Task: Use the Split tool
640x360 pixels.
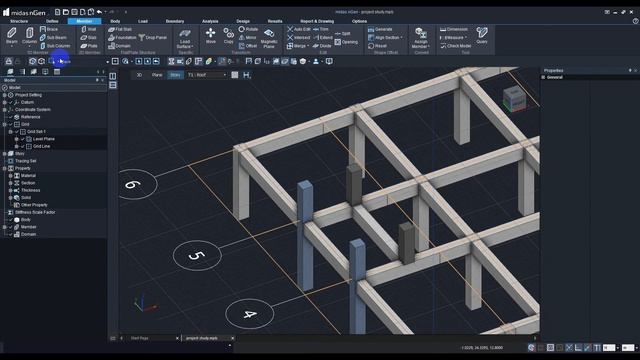Action: [x=342, y=33]
